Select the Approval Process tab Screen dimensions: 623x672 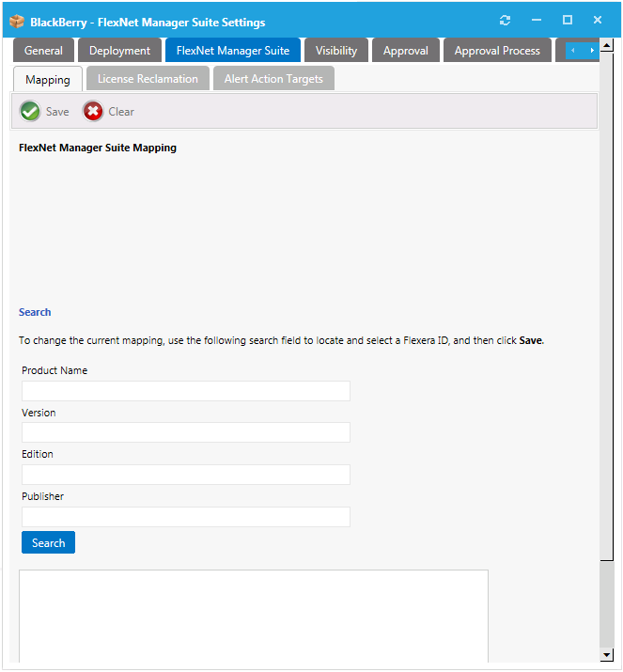pyautogui.click(x=497, y=51)
